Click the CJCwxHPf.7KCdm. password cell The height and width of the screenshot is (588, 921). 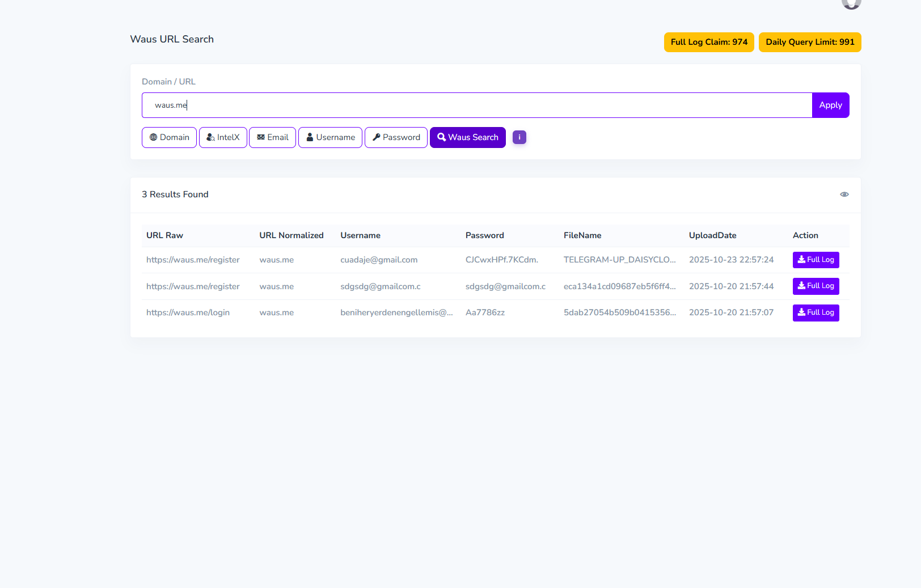click(x=502, y=260)
